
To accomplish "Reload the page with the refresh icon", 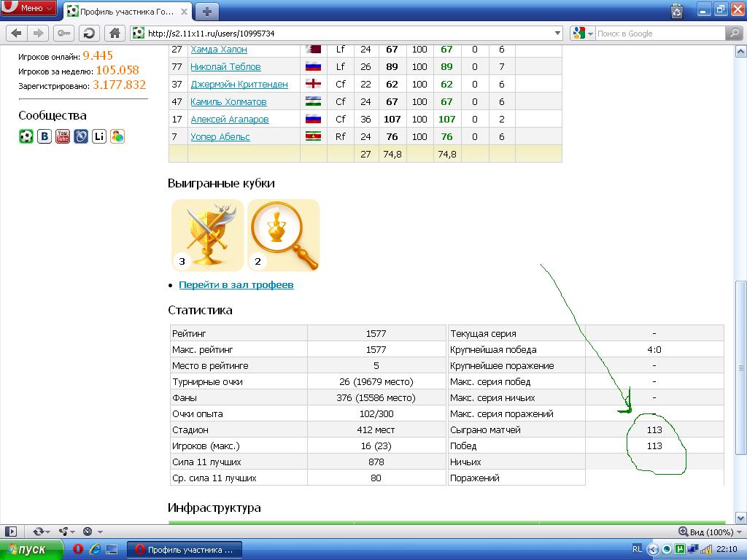I will (89, 33).
